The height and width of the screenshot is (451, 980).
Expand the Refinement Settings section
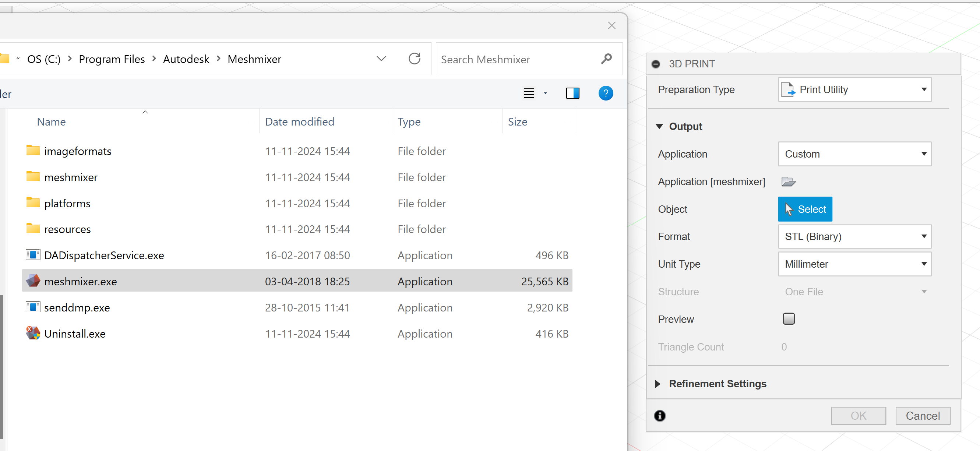[658, 384]
